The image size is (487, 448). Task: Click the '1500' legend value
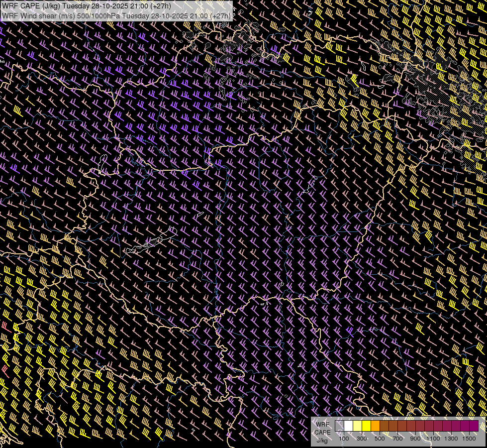point(469,439)
